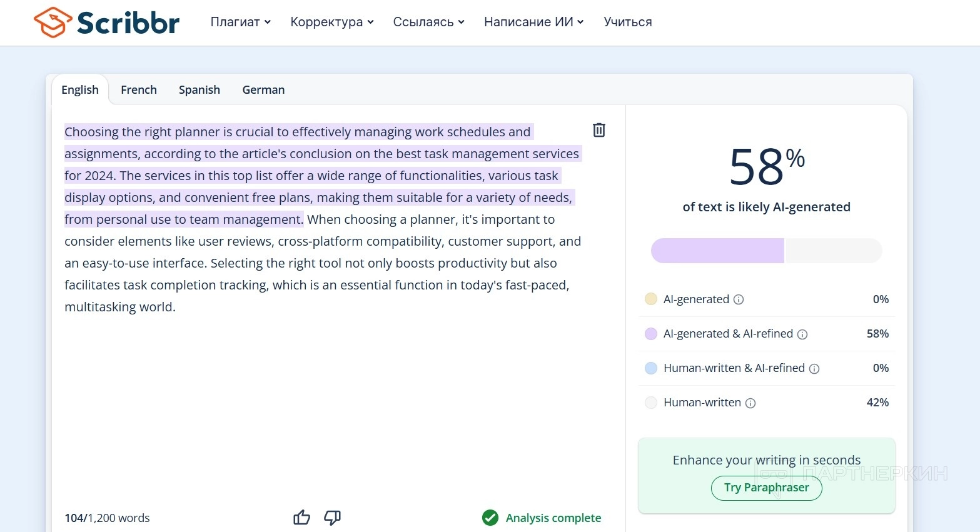Switch to the German tab
Viewport: 980px width, 532px height.
click(x=263, y=90)
